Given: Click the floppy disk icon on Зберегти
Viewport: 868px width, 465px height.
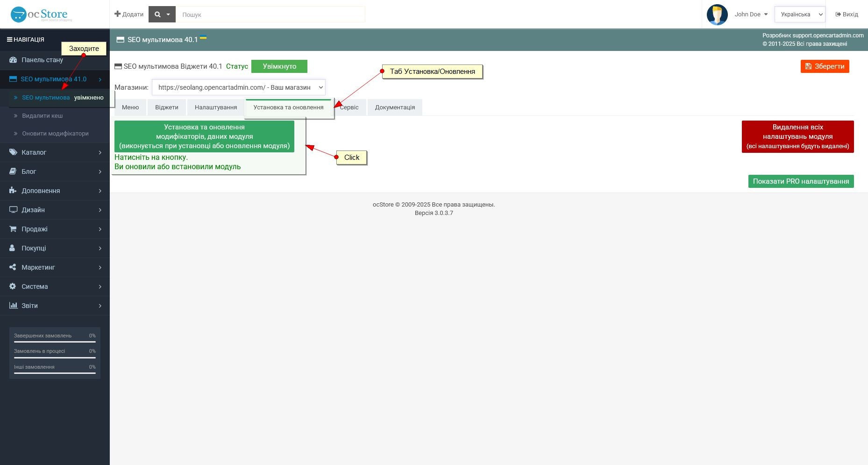Looking at the screenshot, I should (x=809, y=66).
